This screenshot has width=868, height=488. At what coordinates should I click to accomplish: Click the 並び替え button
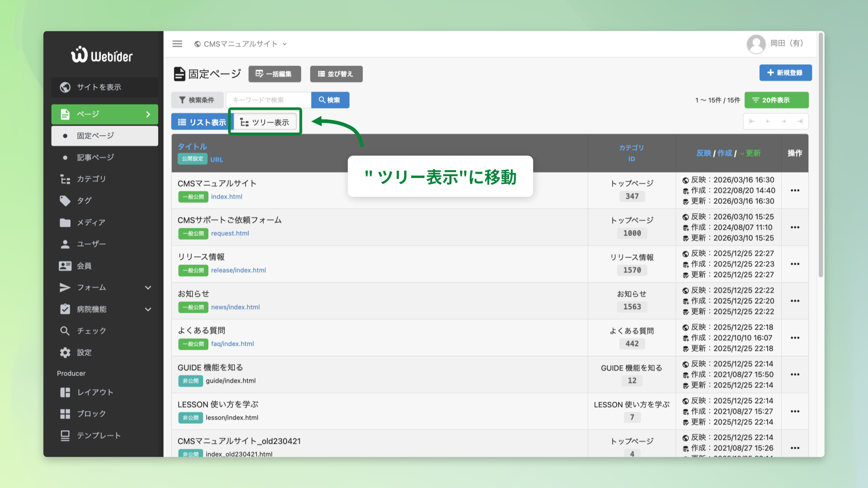(x=336, y=74)
